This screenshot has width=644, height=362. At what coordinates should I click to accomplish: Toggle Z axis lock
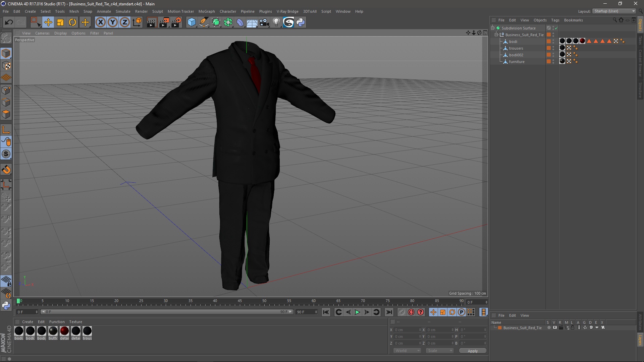(x=125, y=22)
